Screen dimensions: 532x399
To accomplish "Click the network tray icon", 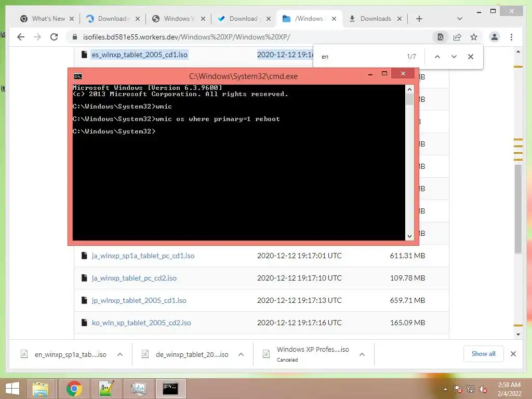I will (471, 389).
